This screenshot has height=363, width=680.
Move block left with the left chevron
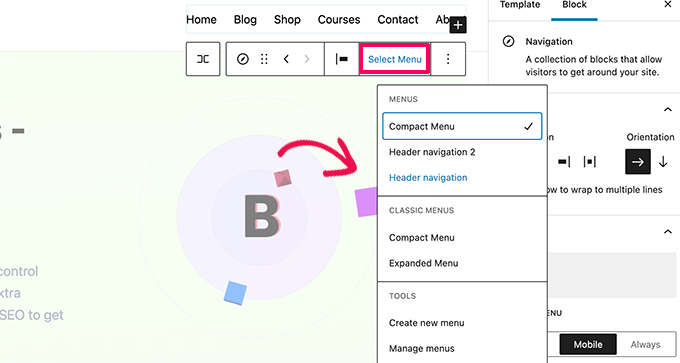[286, 59]
